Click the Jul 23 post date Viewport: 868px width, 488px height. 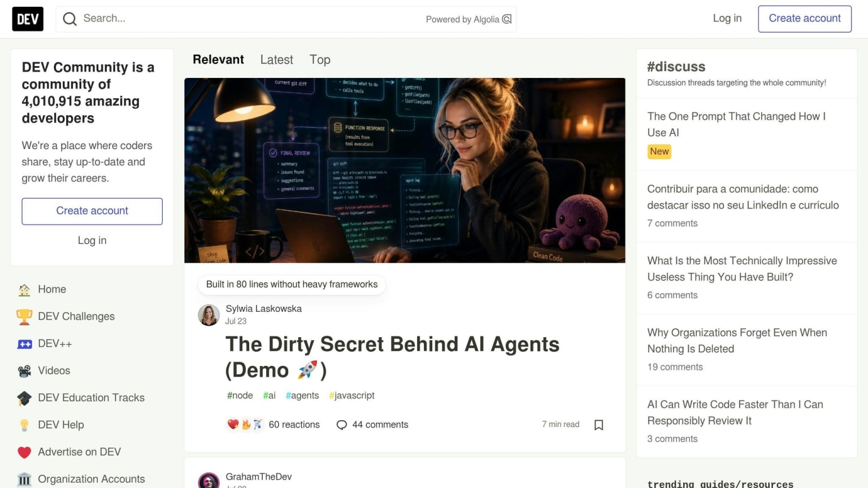tap(236, 321)
